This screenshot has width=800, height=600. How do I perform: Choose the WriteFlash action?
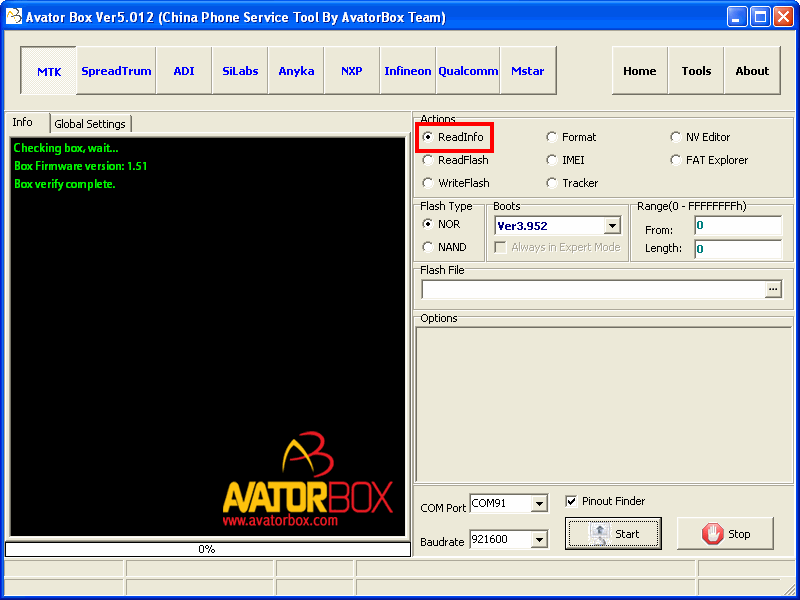(456, 183)
